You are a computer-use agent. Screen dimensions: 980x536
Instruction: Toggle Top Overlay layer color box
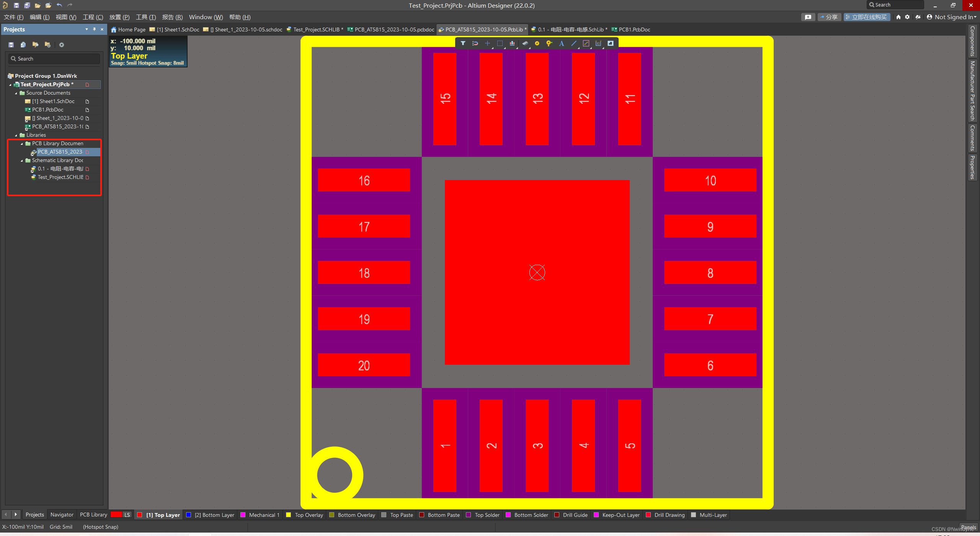tap(289, 515)
